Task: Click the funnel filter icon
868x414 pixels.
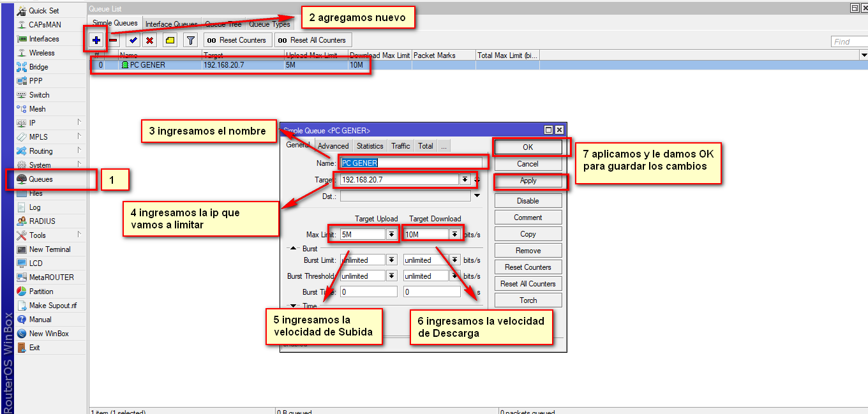Action: 190,40
